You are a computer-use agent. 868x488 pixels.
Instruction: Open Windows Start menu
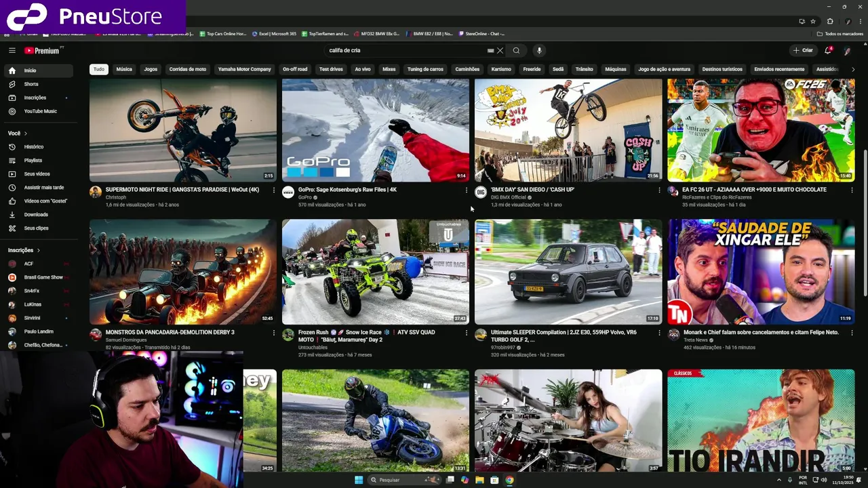tap(359, 480)
